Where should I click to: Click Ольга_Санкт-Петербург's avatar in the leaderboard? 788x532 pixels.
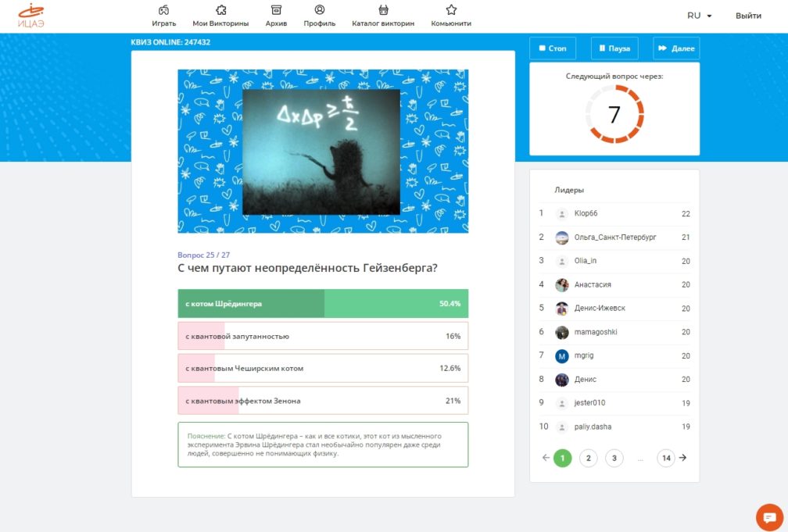point(561,237)
